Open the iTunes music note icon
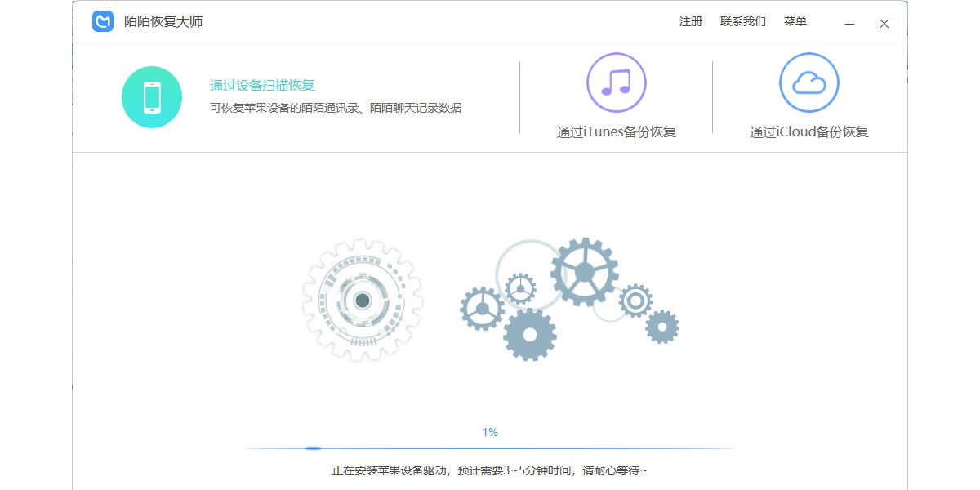 (x=617, y=82)
